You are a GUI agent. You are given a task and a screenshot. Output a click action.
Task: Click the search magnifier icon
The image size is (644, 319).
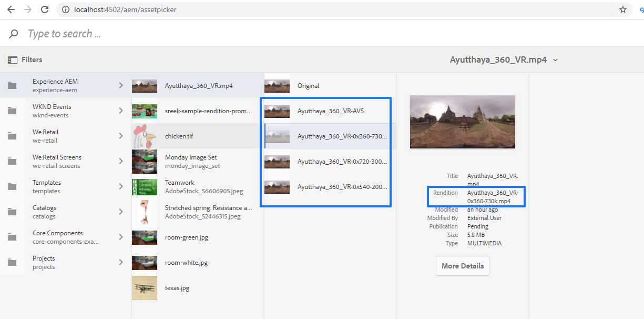(x=14, y=34)
